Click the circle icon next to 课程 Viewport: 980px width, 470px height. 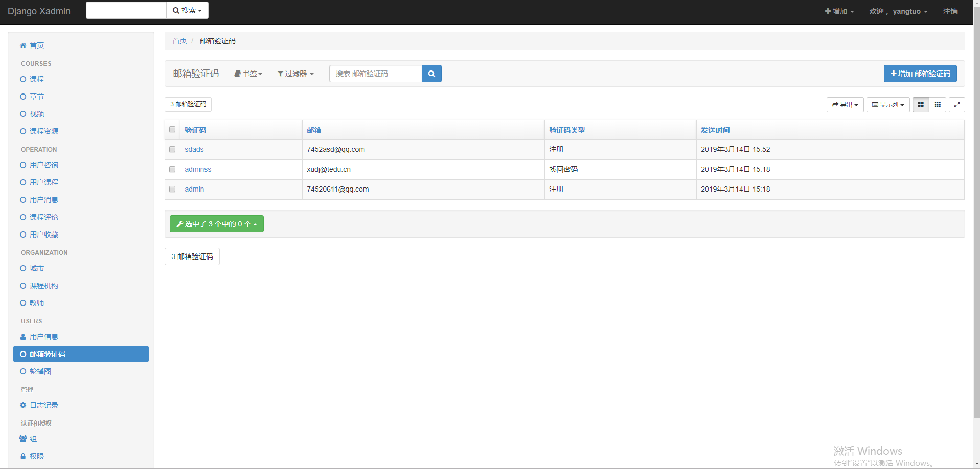[23, 79]
